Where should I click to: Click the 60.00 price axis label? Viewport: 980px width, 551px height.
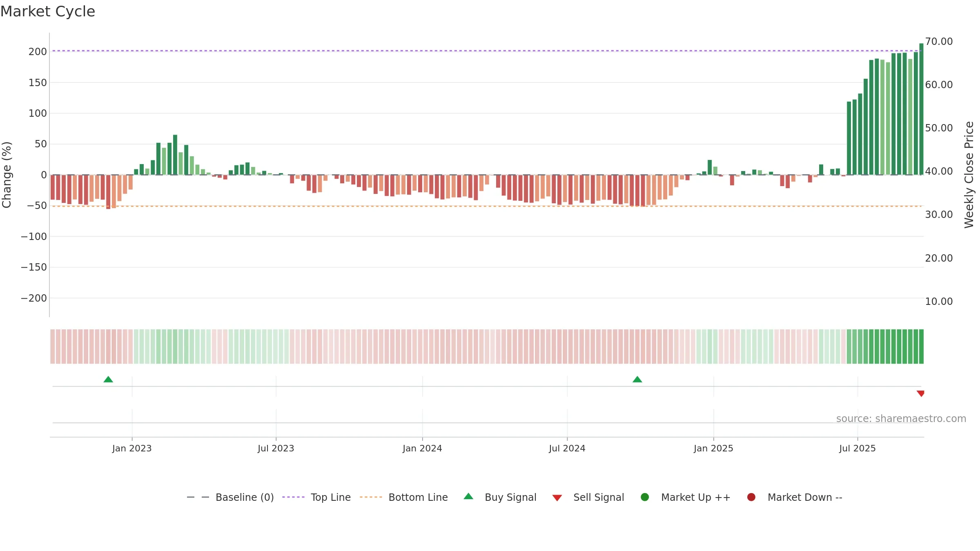(x=939, y=85)
